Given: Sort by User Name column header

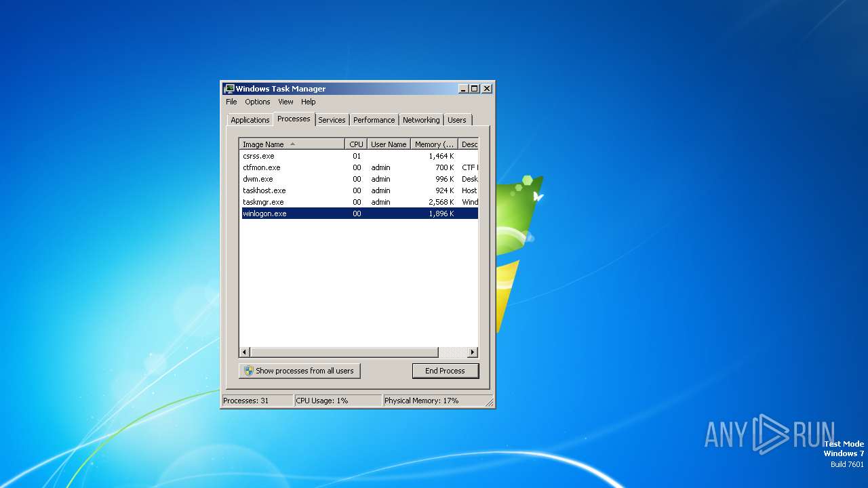Looking at the screenshot, I should coord(389,144).
